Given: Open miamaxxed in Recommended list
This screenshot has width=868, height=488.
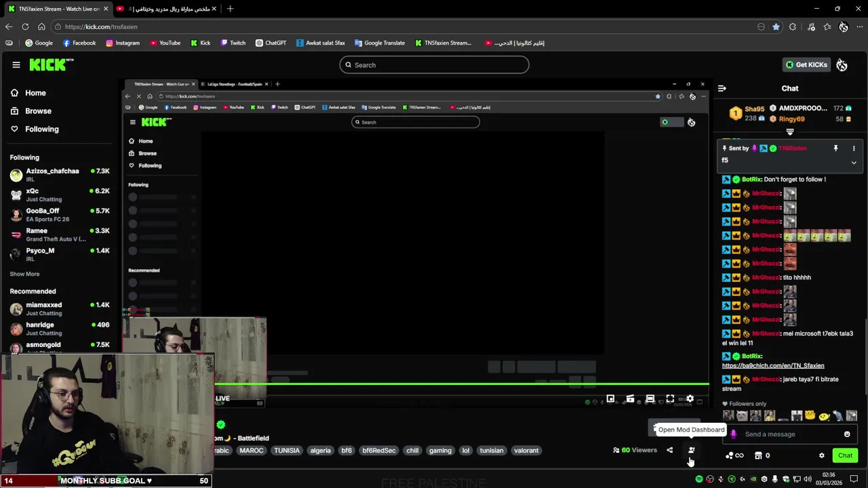Looking at the screenshot, I should click(x=60, y=309).
